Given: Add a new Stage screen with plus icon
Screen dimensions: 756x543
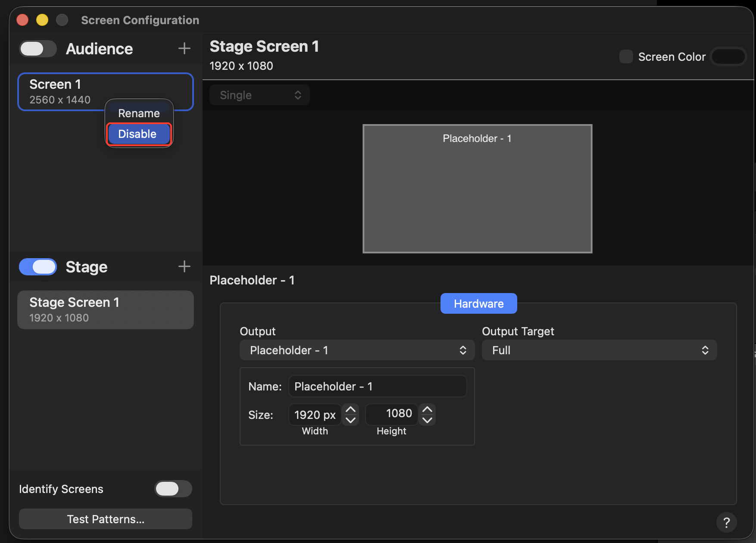Looking at the screenshot, I should pyautogui.click(x=184, y=266).
